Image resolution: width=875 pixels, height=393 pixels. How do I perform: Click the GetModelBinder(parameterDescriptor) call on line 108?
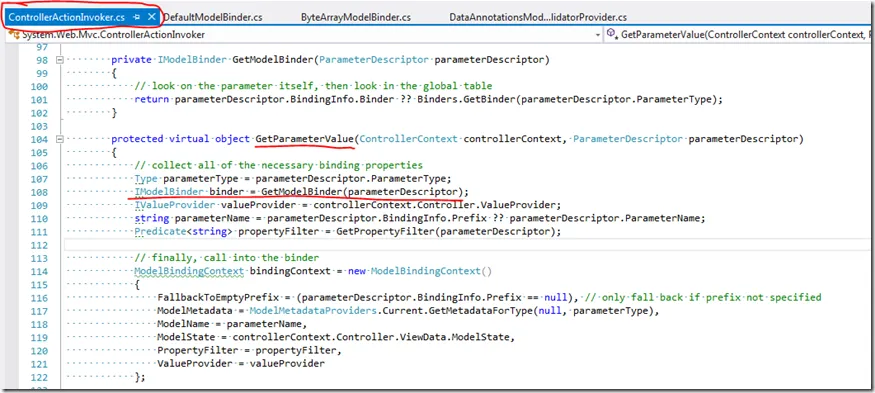click(363, 191)
